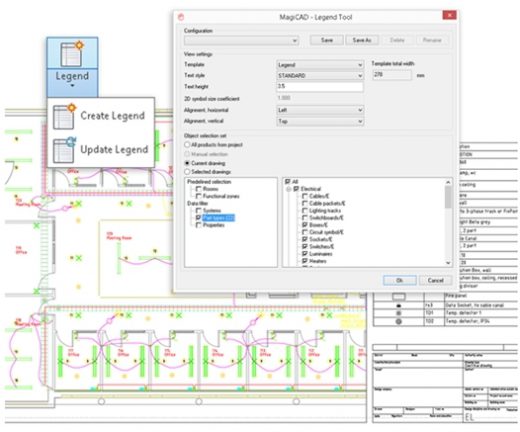The height and width of the screenshot is (432, 520).
Task: Click the Save button
Action: coord(327,40)
